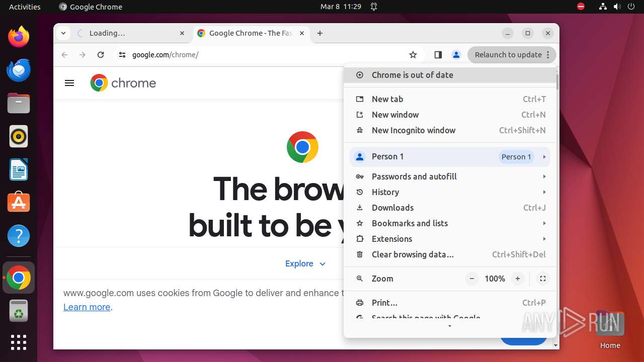Click the browser forward arrow
The image size is (644, 362).
pos(83,55)
